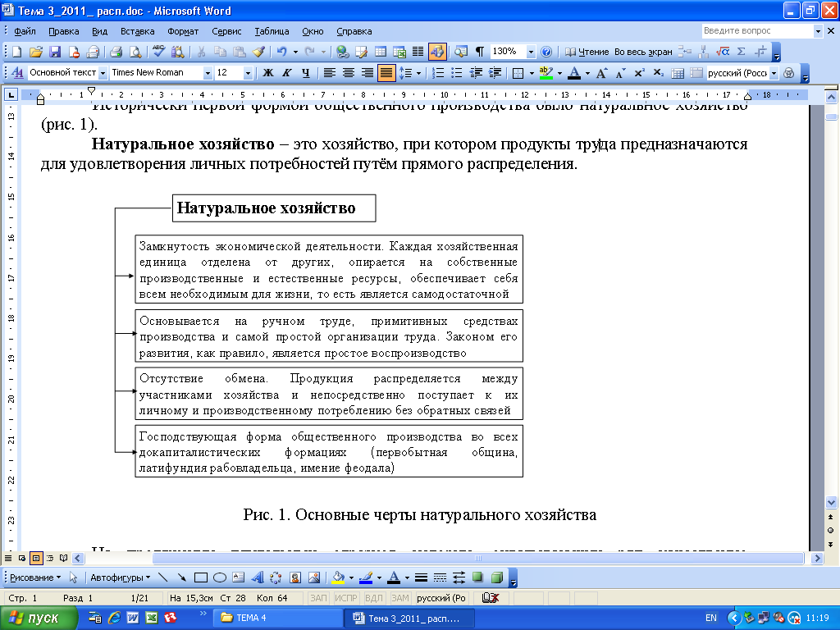The height and width of the screenshot is (630, 840).
Task: Open the Справка menu
Action: click(x=354, y=32)
